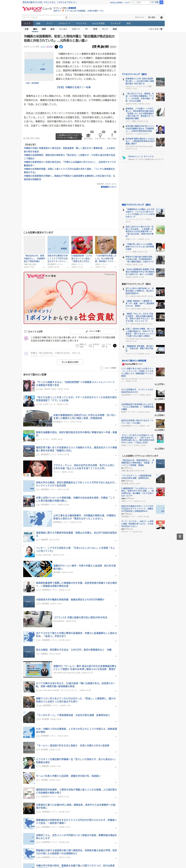Open the first video ranking thumbnail, marked 1:08
Viewport: 186px width, 868px height.
coord(160,292)
